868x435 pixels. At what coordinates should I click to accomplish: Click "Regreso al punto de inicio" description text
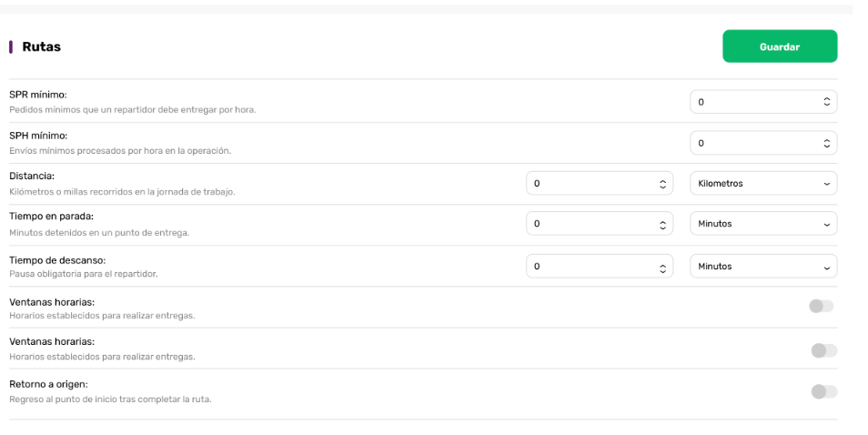coord(111,399)
